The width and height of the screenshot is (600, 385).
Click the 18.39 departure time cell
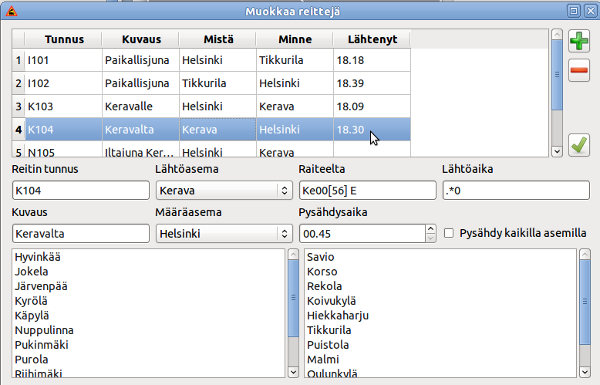tap(372, 83)
